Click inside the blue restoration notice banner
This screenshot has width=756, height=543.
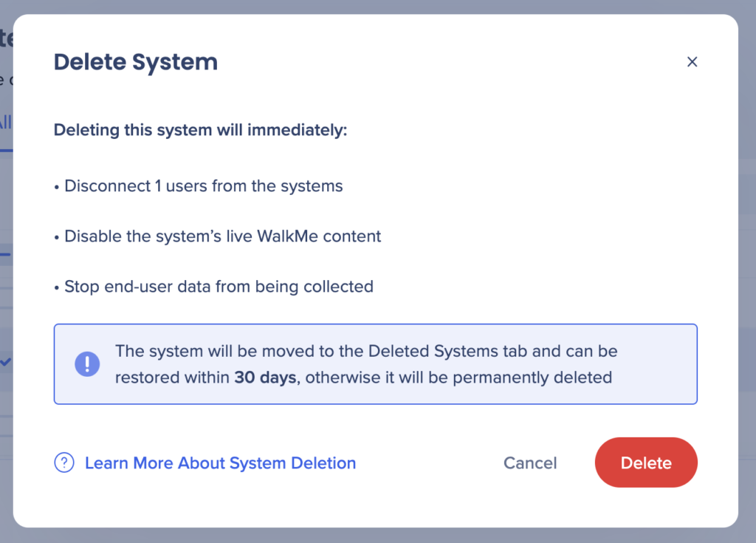pyautogui.click(x=375, y=363)
